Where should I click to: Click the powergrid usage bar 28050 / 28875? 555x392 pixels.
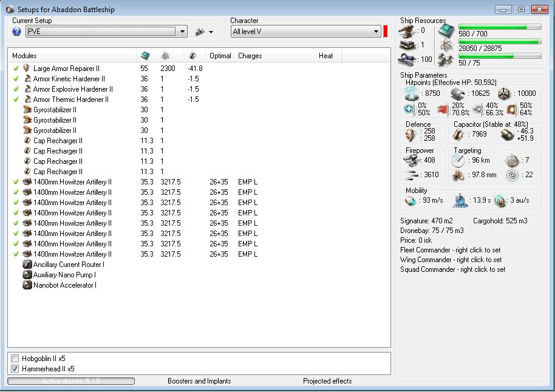tap(500, 41)
